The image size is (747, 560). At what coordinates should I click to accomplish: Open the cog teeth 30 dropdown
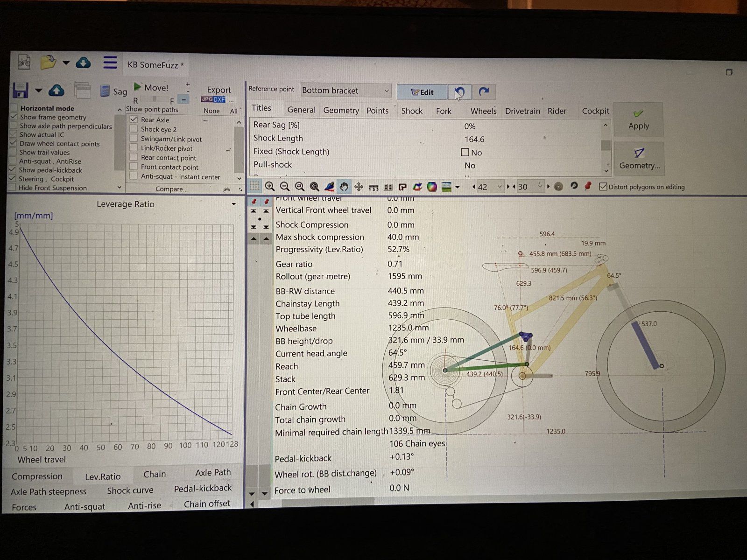540,187
